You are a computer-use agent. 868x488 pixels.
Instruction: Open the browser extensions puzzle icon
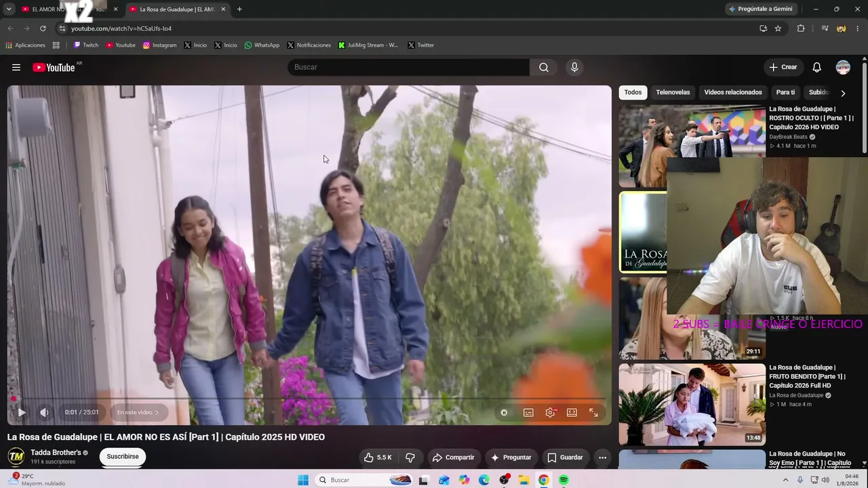click(x=801, y=28)
